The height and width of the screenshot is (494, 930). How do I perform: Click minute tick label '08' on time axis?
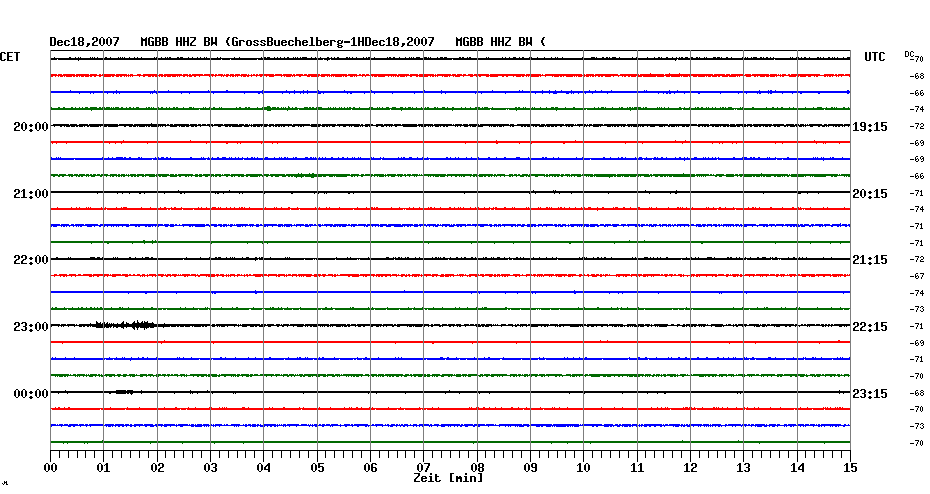click(x=477, y=468)
